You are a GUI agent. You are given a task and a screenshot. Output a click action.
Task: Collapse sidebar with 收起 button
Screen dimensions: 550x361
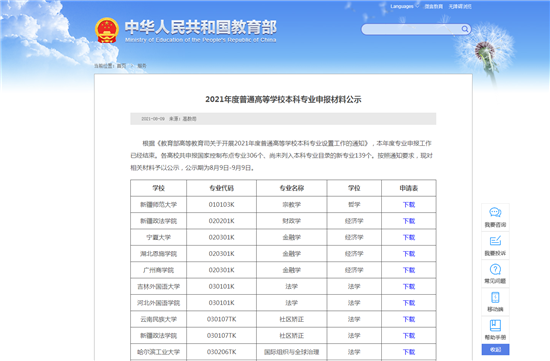(x=495, y=349)
